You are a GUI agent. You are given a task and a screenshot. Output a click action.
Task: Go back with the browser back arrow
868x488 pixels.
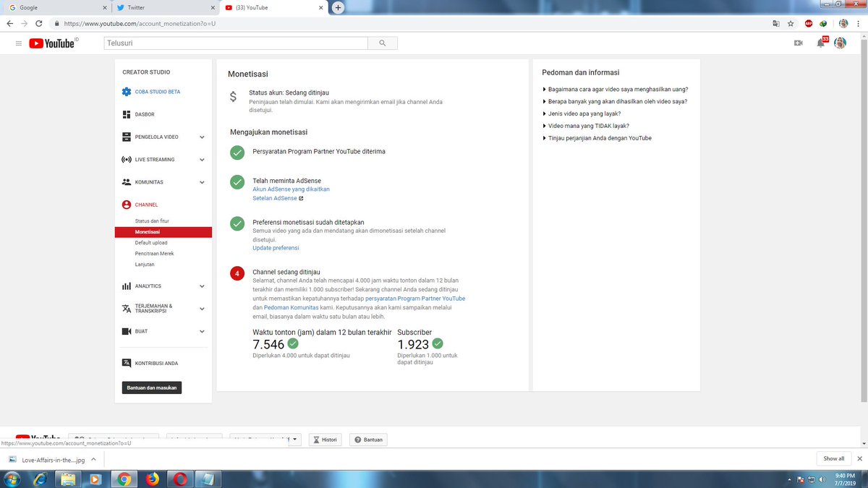pos(9,23)
